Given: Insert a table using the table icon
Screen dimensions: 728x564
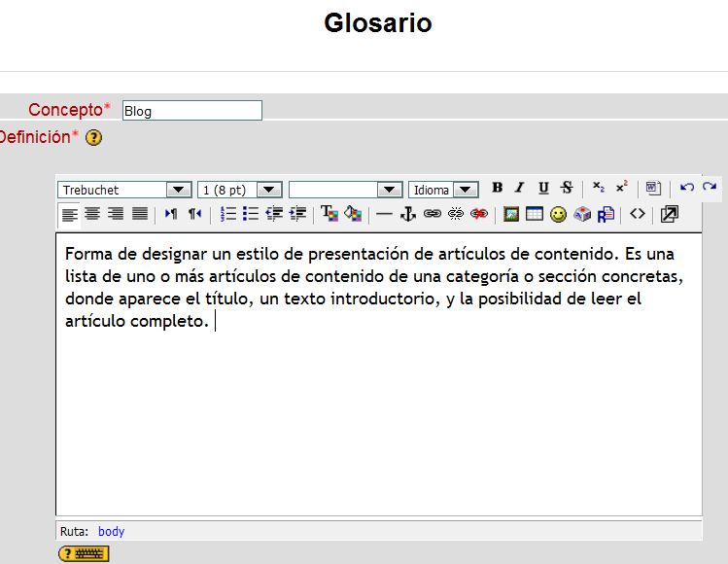Looking at the screenshot, I should pos(535,214).
